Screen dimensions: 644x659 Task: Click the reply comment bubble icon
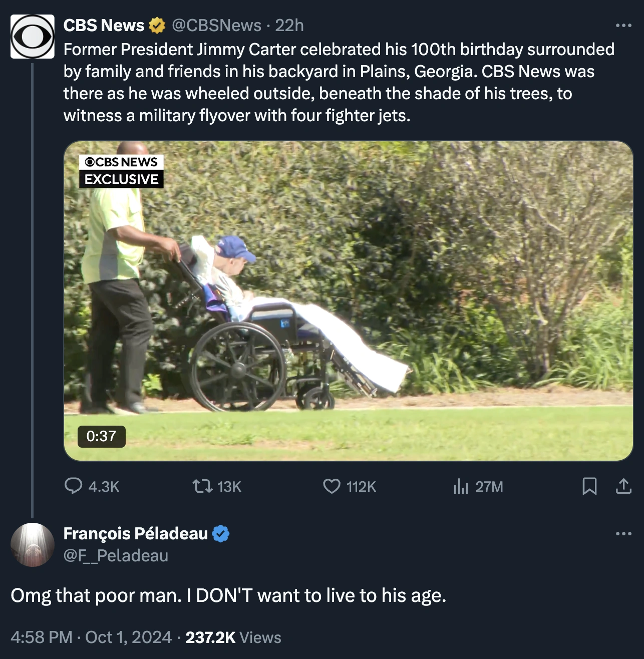click(x=74, y=486)
